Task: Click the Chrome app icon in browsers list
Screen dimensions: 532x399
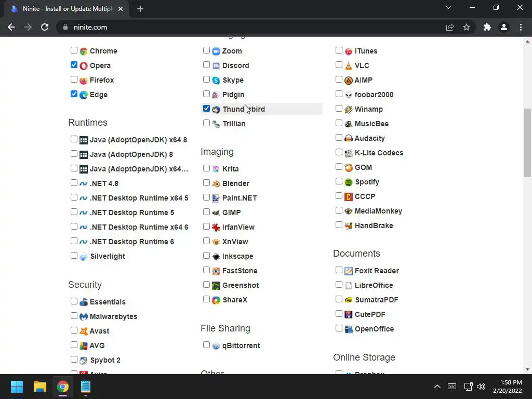Action: [x=84, y=51]
